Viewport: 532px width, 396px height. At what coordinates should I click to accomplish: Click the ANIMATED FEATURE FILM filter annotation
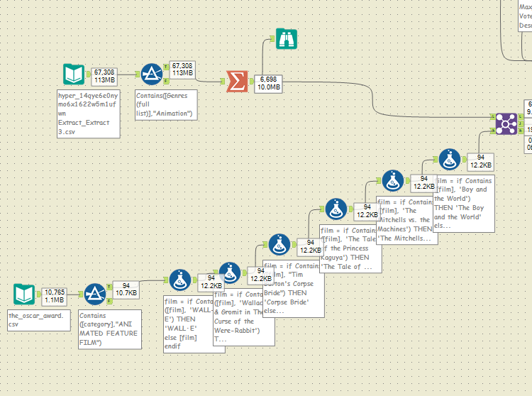[x=110, y=329]
